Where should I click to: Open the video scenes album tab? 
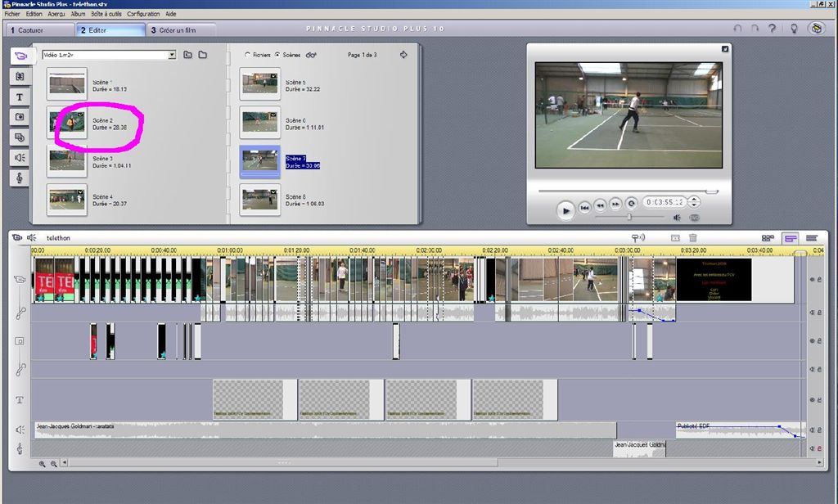[20, 56]
